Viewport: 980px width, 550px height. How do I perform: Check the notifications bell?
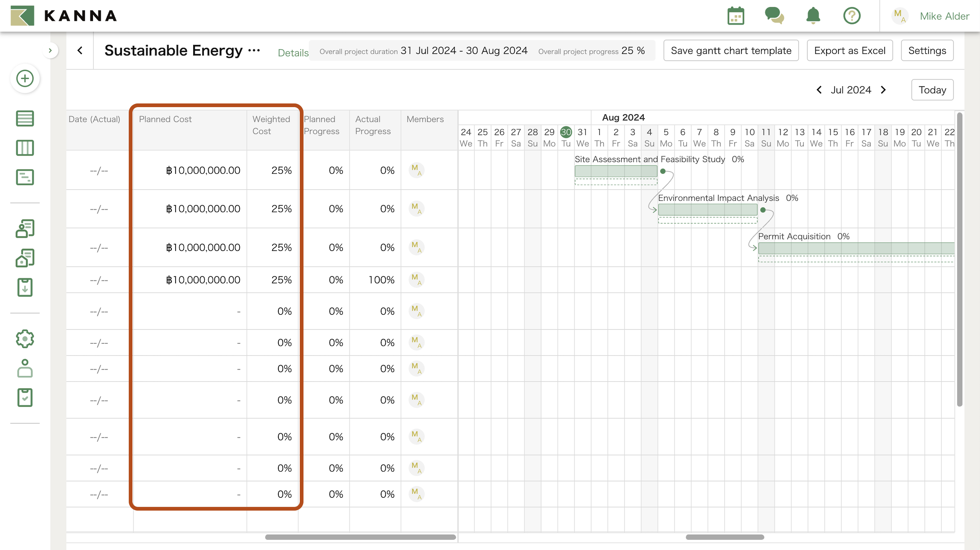(813, 15)
